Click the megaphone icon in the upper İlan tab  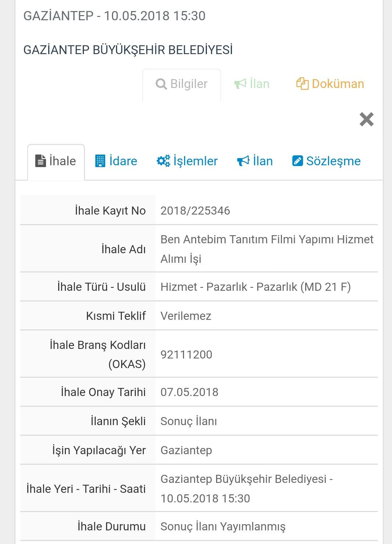point(240,84)
